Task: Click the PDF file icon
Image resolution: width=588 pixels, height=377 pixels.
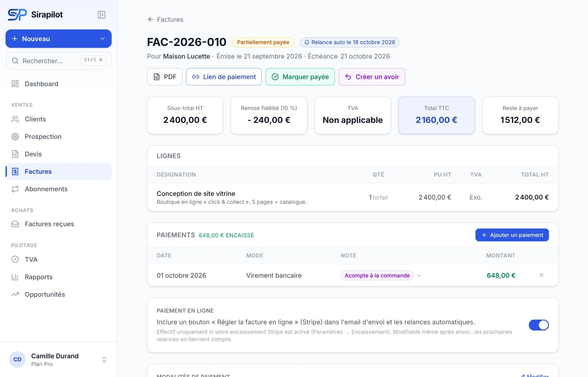Action: point(156,77)
